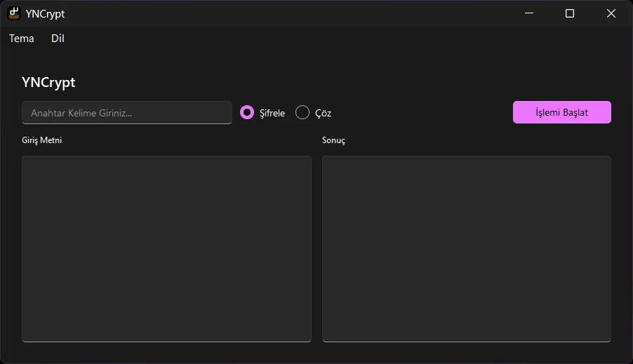Open the Dil menu

coord(58,39)
